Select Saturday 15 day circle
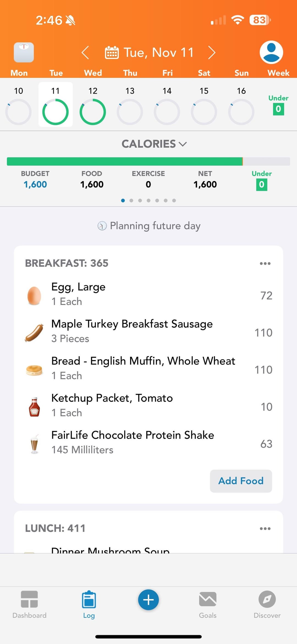 [x=204, y=112]
